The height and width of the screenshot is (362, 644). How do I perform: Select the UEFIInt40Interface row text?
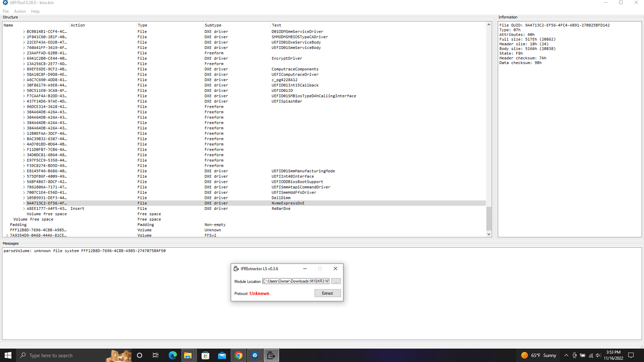click(293, 176)
